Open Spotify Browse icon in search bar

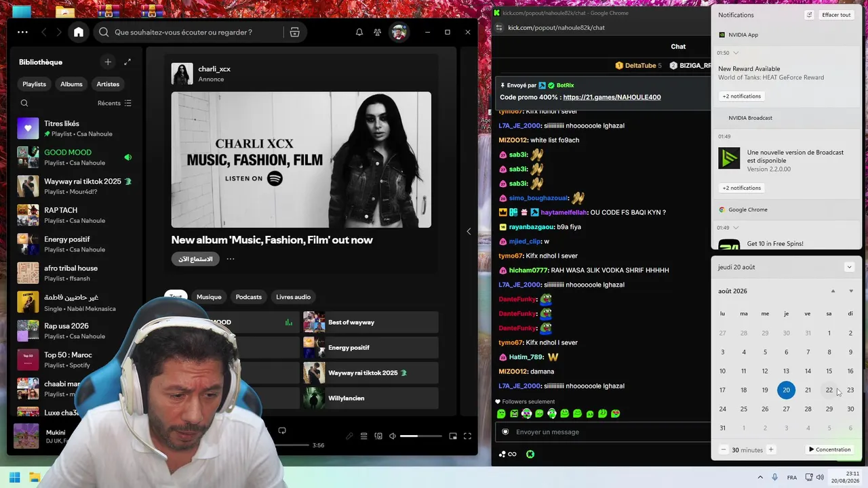click(294, 32)
